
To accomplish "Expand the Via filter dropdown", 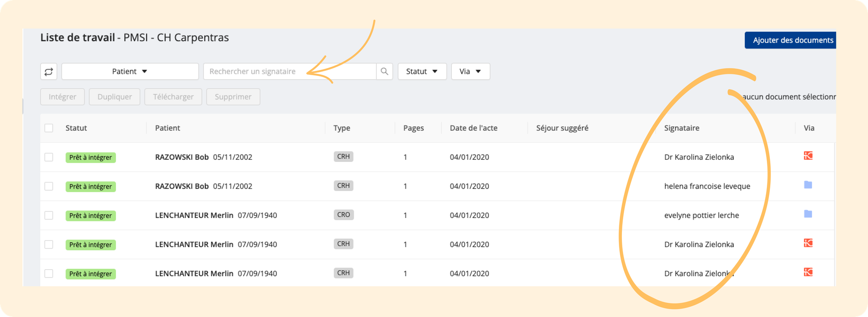I will (x=470, y=71).
